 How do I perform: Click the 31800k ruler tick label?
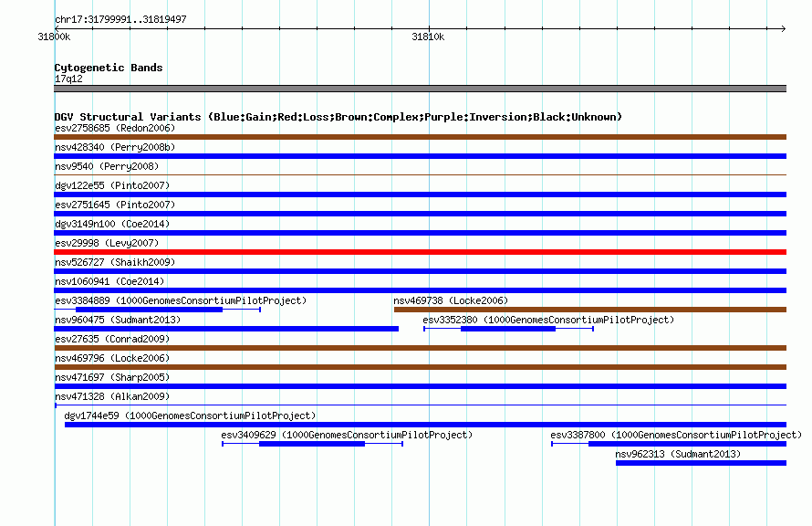(x=55, y=37)
